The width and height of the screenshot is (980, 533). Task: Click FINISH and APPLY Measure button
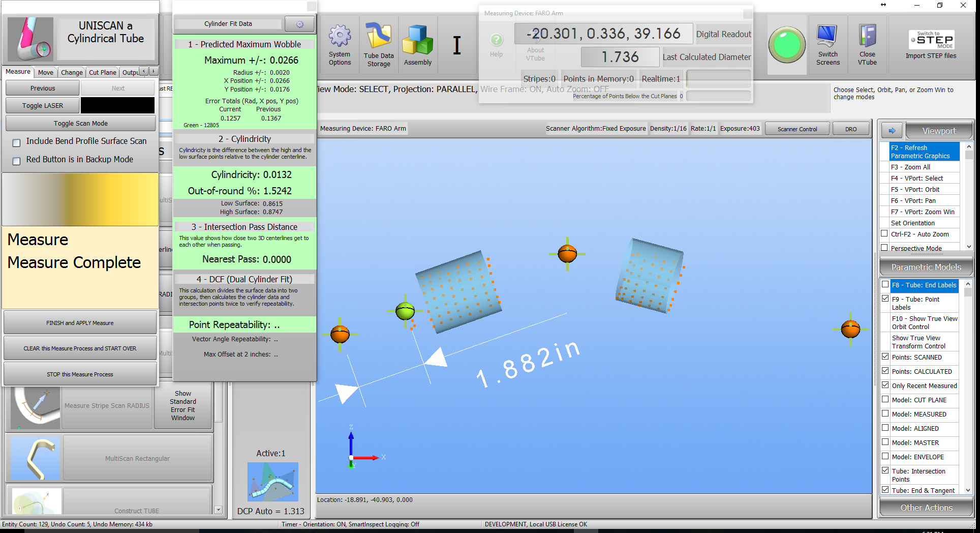[x=80, y=323]
